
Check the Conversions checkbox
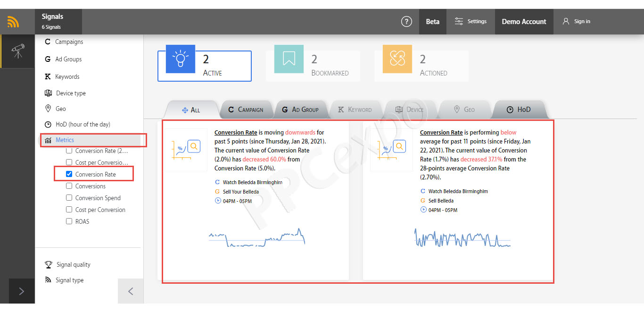pos(69,186)
